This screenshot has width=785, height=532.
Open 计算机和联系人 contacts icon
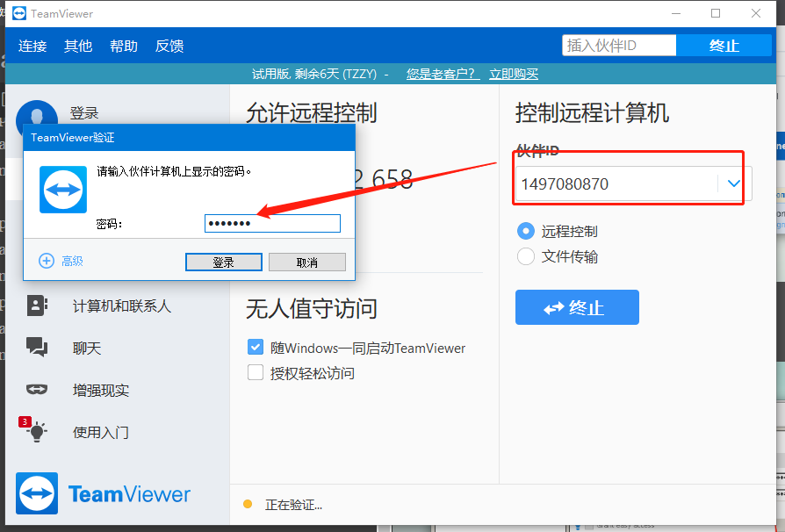click(x=37, y=306)
